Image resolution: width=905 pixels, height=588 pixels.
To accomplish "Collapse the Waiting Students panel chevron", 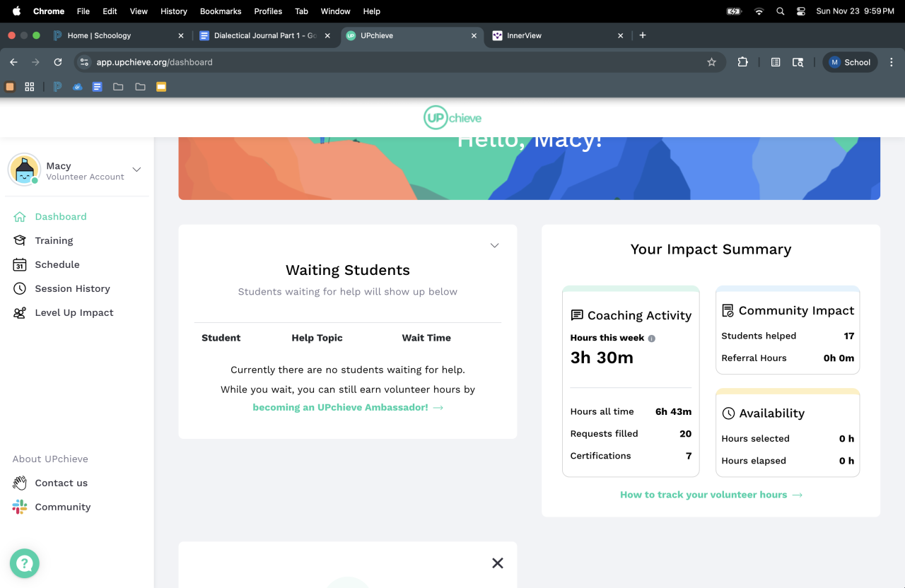I will click(x=494, y=245).
